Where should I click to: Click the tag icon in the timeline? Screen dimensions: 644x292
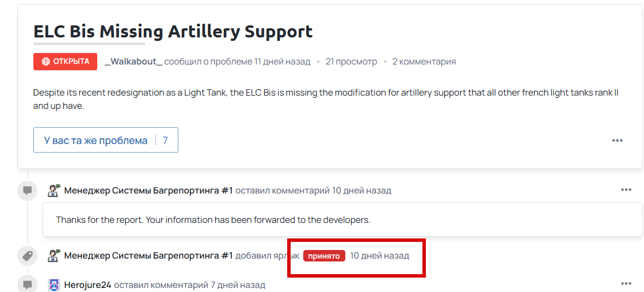click(x=27, y=256)
